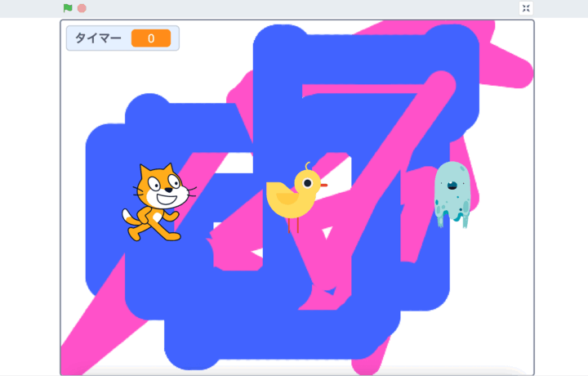Exit full screen mode

(x=526, y=8)
